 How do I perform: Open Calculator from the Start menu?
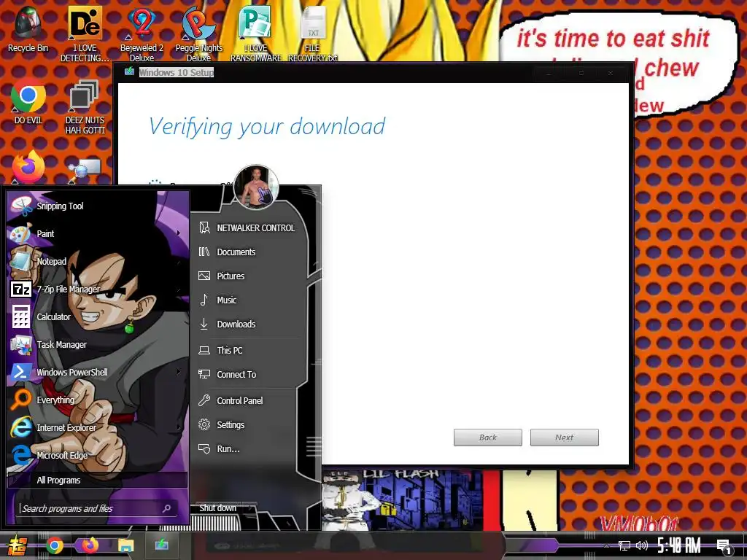pos(98,316)
